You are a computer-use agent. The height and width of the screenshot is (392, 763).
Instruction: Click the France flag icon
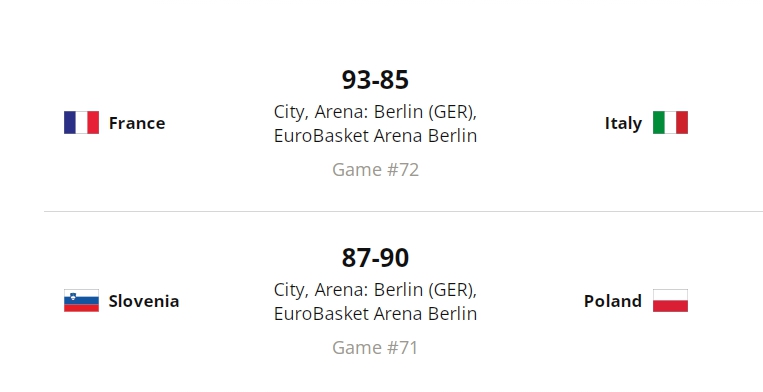[x=81, y=123]
